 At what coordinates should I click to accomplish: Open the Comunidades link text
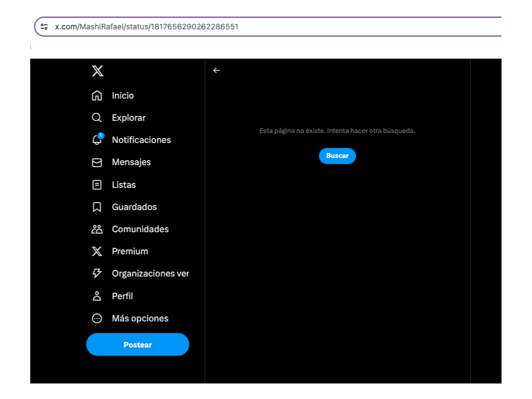click(140, 229)
